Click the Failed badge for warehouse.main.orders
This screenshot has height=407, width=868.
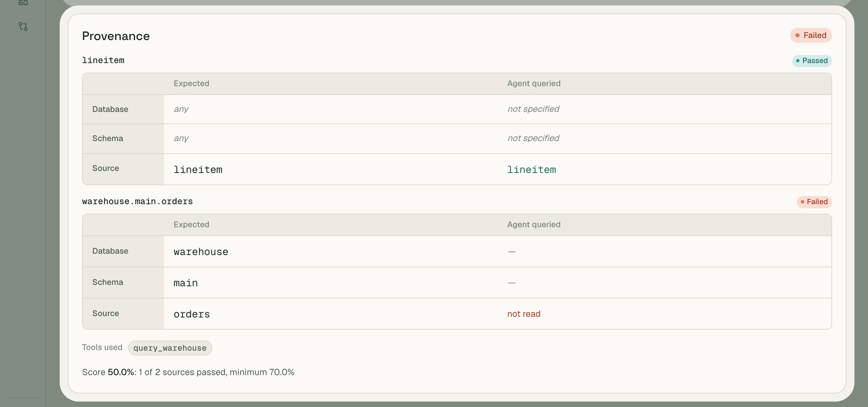(814, 202)
